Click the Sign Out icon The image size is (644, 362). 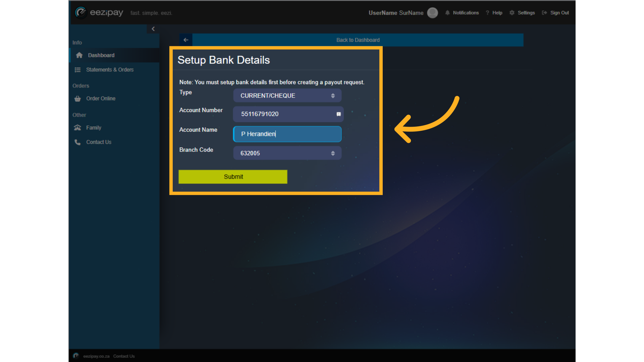click(544, 13)
